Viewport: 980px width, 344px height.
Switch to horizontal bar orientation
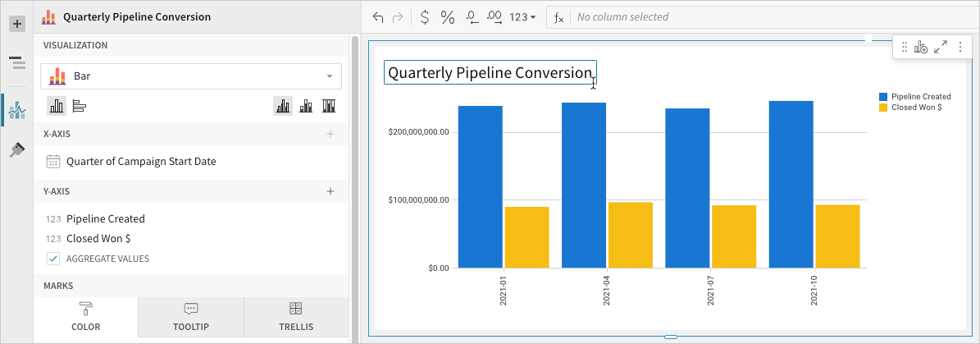pos(80,105)
